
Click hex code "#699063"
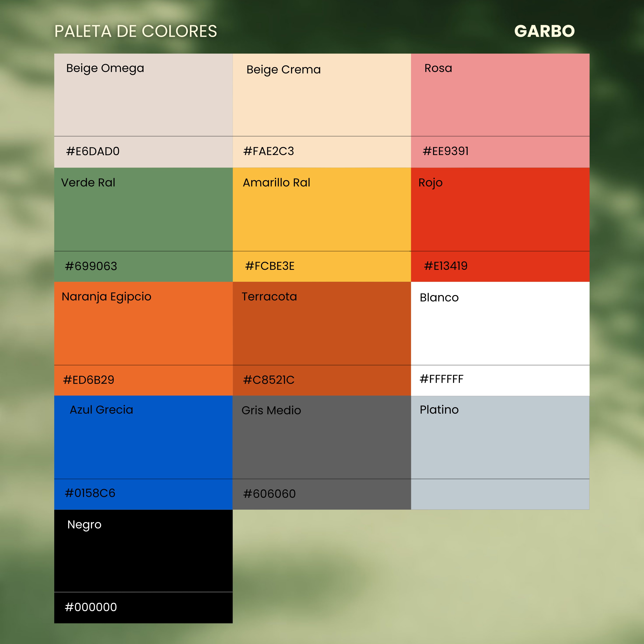click(91, 266)
